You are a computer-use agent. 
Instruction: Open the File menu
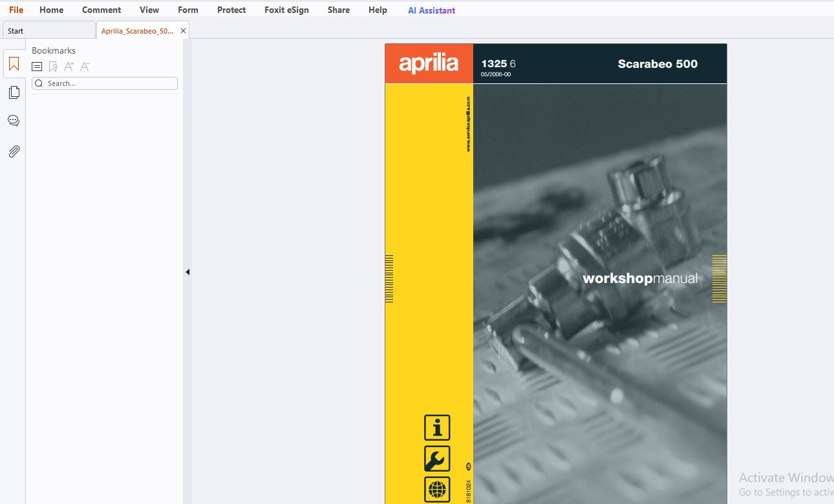[x=16, y=10]
